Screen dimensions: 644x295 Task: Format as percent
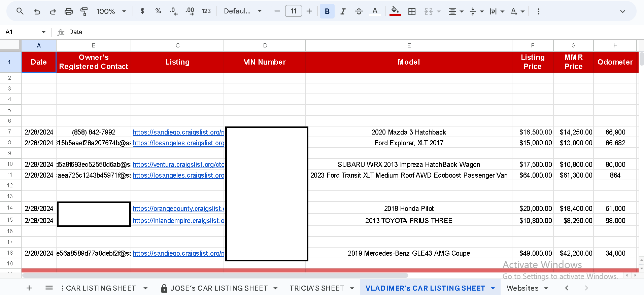click(x=158, y=11)
